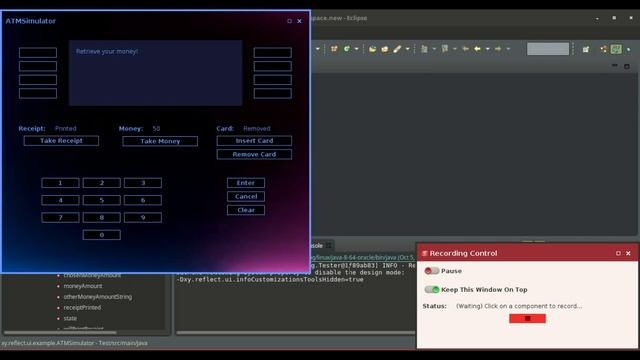Open the dropdown arrow next to Search icon
Image resolution: width=640 pixels, height=360 pixels.
[407, 49]
